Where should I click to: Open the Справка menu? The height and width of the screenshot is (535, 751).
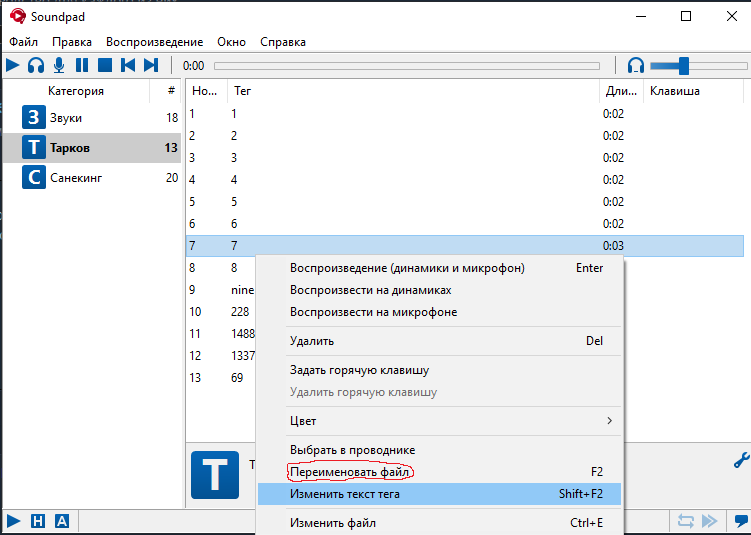pyautogui.click(x=283, y=42)
